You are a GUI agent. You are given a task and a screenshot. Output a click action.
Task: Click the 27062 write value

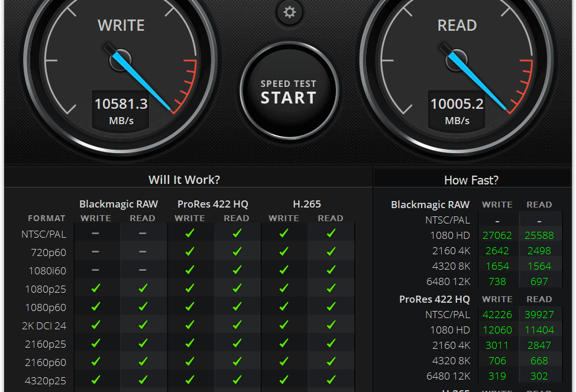(497, 235)
